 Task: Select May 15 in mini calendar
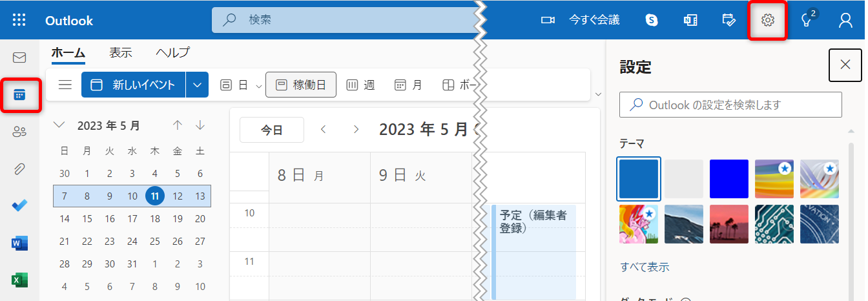coord(87,219)
